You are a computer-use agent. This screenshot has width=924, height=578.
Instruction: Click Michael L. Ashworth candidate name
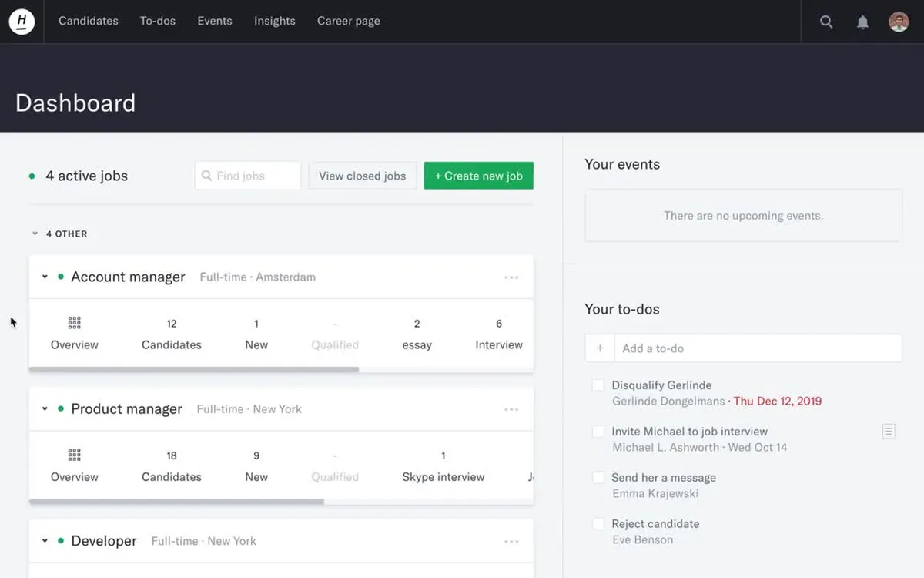666,447
